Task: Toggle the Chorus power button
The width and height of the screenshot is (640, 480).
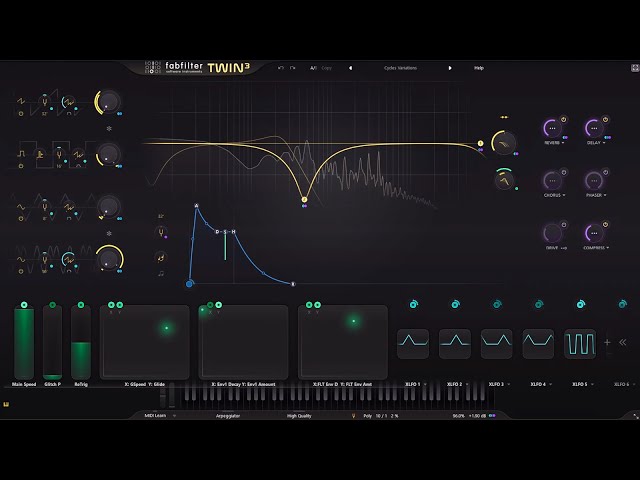Action: [x=564, y=172]
